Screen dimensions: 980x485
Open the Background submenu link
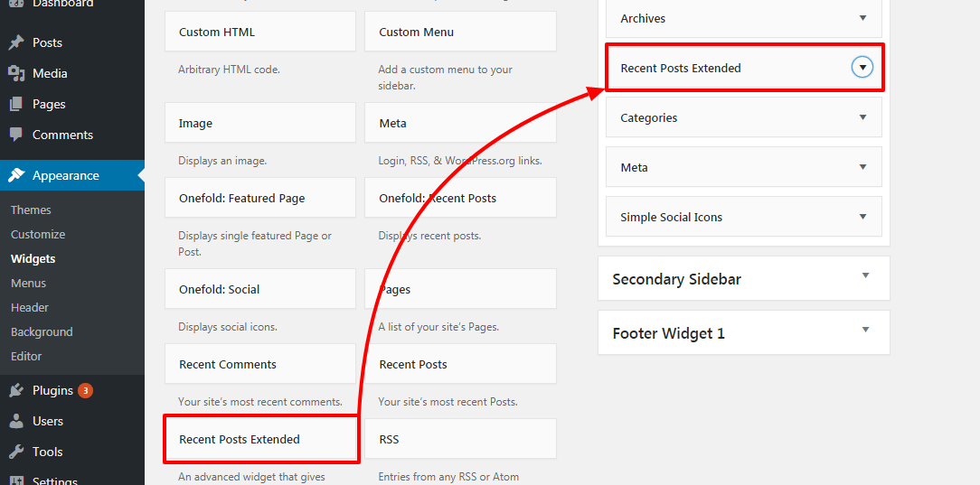pos(42,332)
